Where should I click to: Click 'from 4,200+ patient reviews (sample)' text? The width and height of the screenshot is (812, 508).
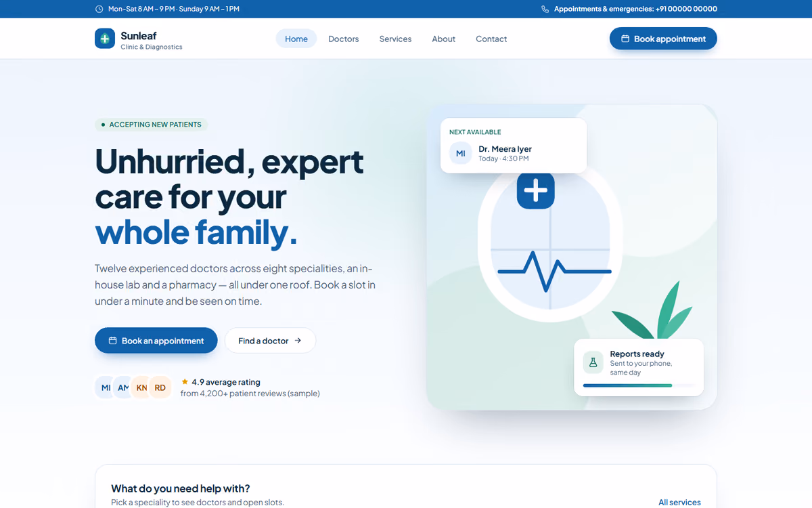pos(250,394)
